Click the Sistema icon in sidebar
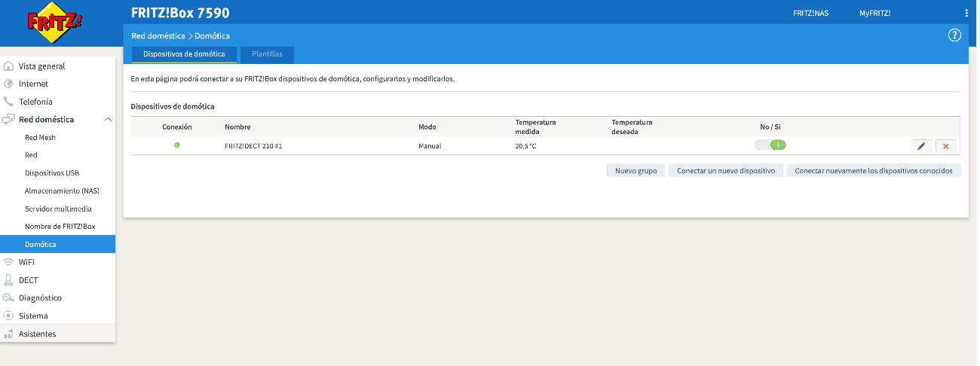The width and height of the screenshot is (980, 366). 8,316
